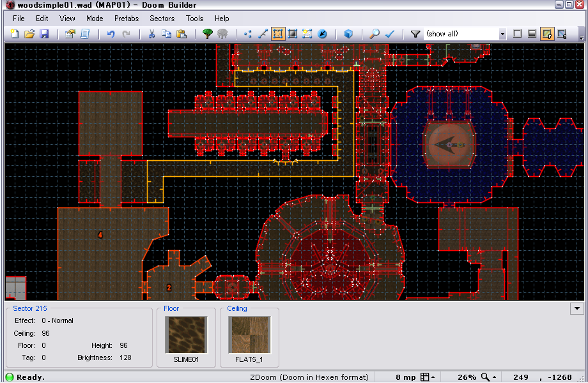Viewport: 588px width, 383px height.
Task: Click the Redo arrow icon
Action: click(x=127, y=34)
